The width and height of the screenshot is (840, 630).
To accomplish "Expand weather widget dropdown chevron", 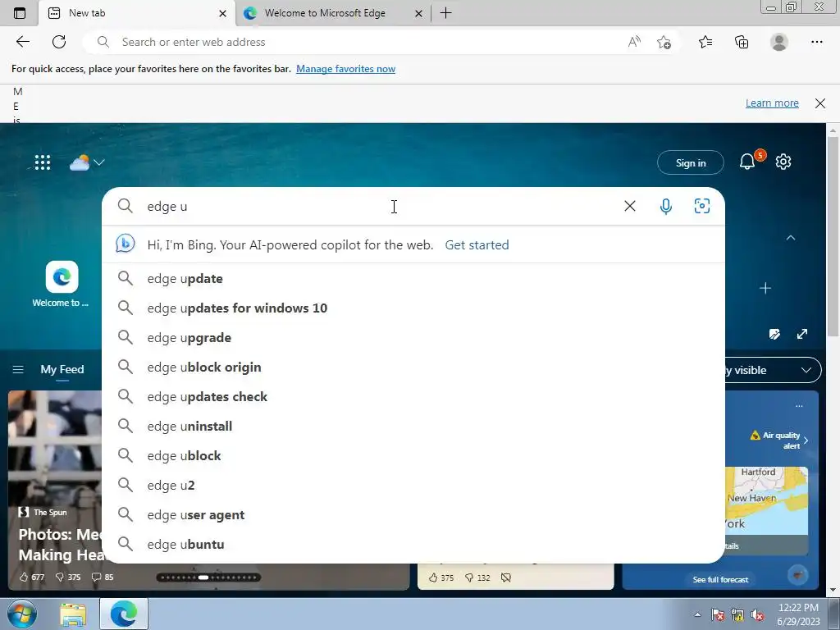I will click(99, 162).
